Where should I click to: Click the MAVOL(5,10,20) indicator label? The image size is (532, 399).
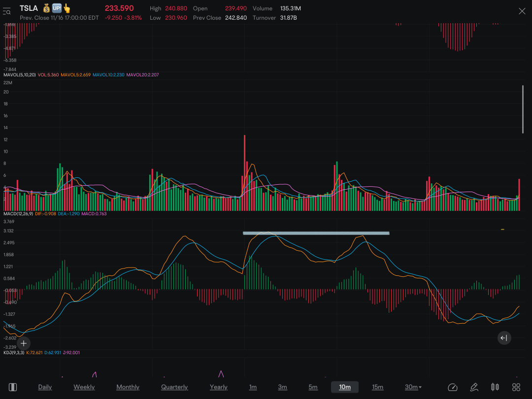tap(19, 75)
